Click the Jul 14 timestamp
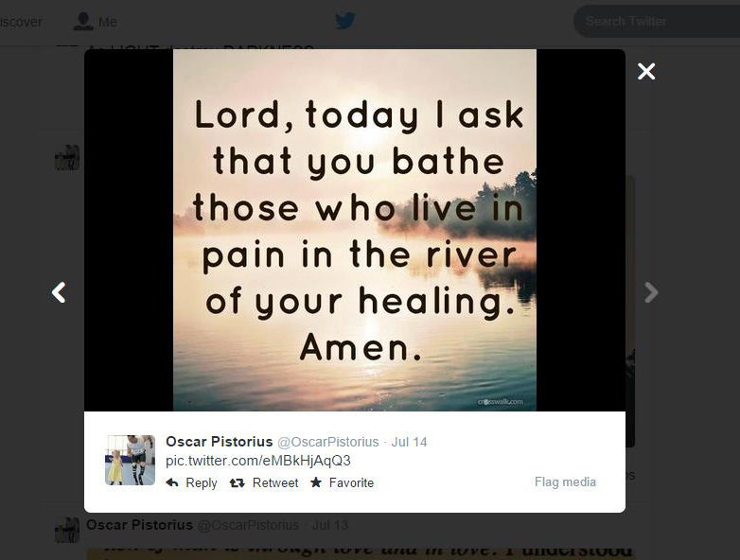This screenshot has height=560, width=740. pos(409,442)
